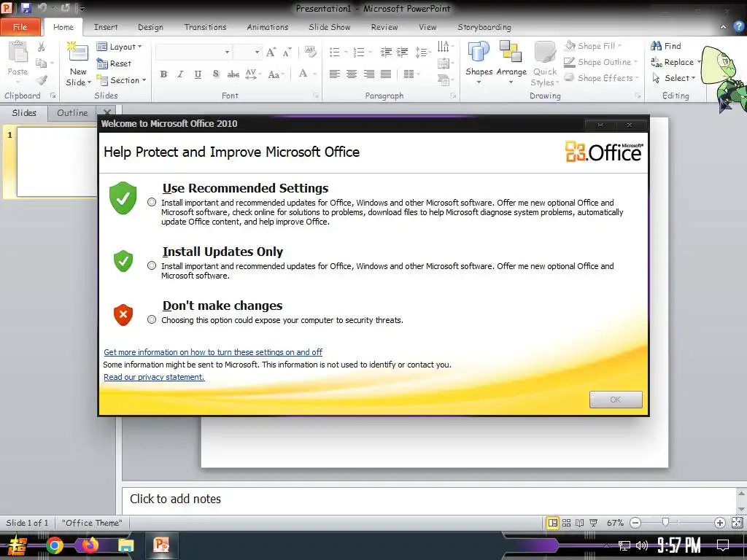
Task: Click the Increase List Level icon
Action: pyautogui.click(x=403, y=52)
